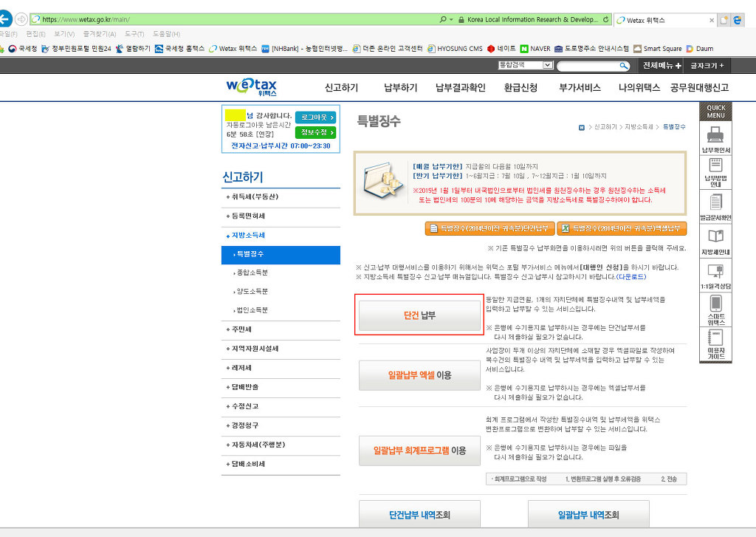Click 단건 납부 button
The height and width of the screenshot is (537, 756).
tap(419, 315)
